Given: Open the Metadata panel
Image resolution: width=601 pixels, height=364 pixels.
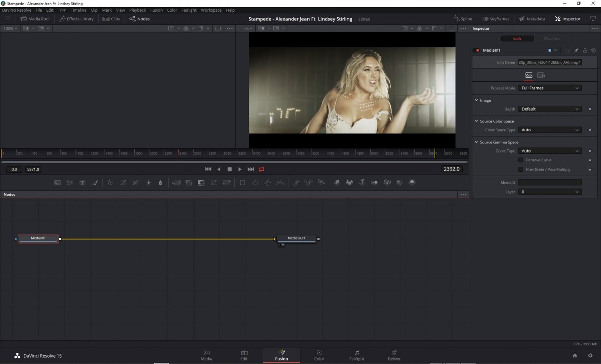Looking at the screenshot, I should (x=532, y=19).
